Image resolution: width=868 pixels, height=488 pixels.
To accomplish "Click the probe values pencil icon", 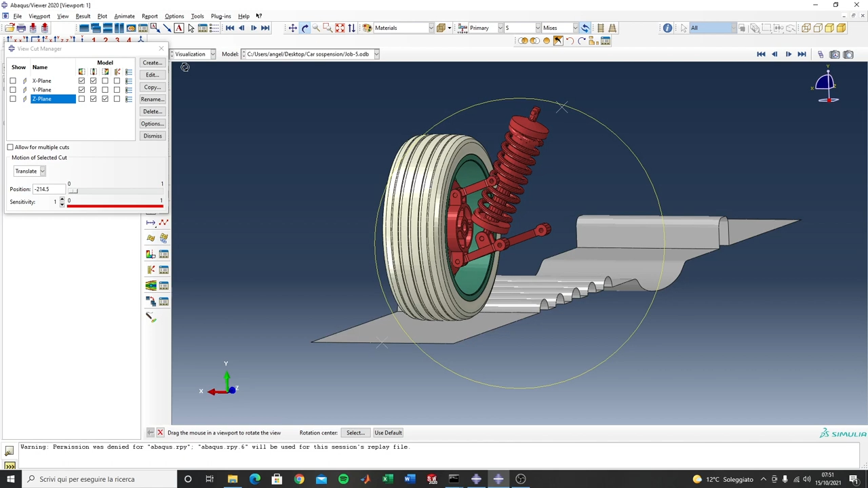I will point(151,317).
